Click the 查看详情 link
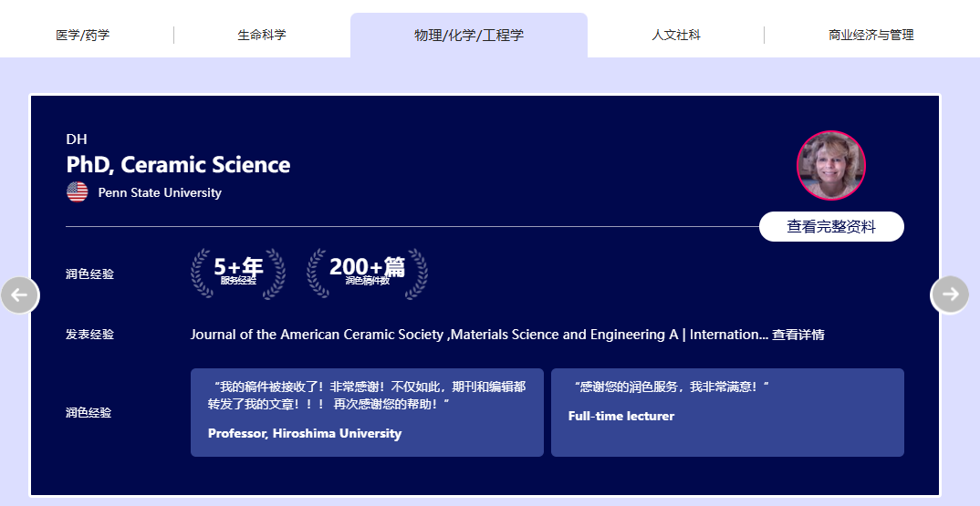 point(798,335)
